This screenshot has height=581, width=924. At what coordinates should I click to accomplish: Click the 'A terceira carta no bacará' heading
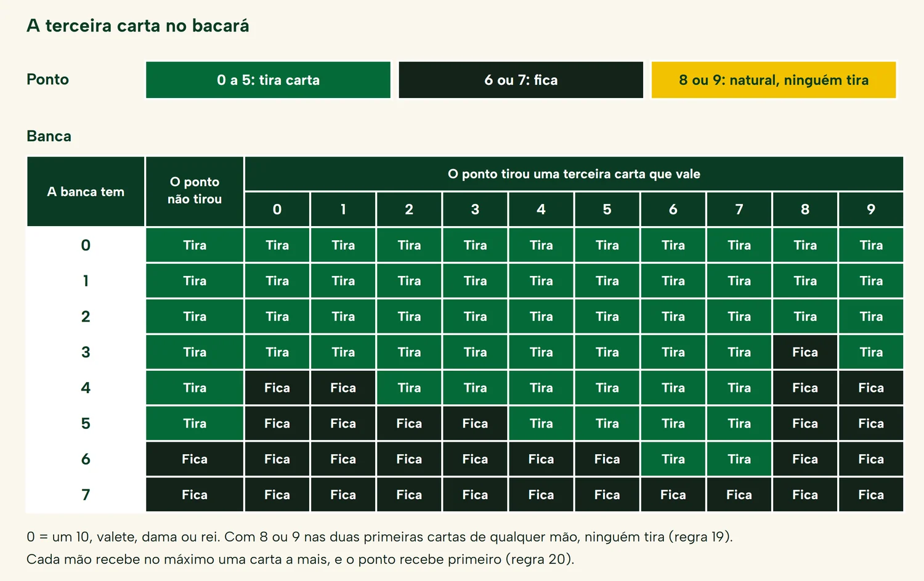tap(138, 26)
